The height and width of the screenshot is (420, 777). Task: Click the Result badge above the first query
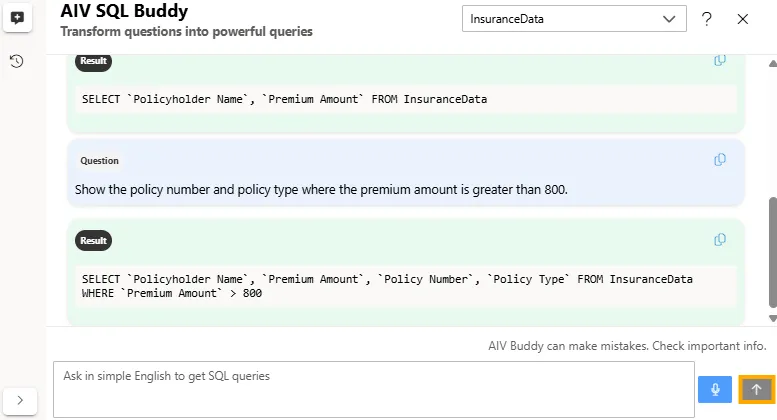tap(94, 61)
